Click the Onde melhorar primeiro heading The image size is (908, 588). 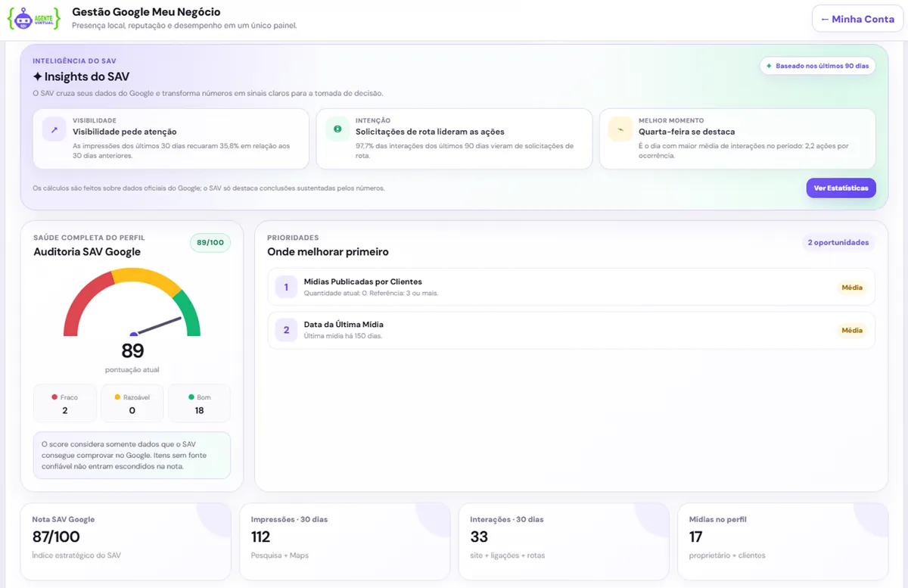point(328,252)
